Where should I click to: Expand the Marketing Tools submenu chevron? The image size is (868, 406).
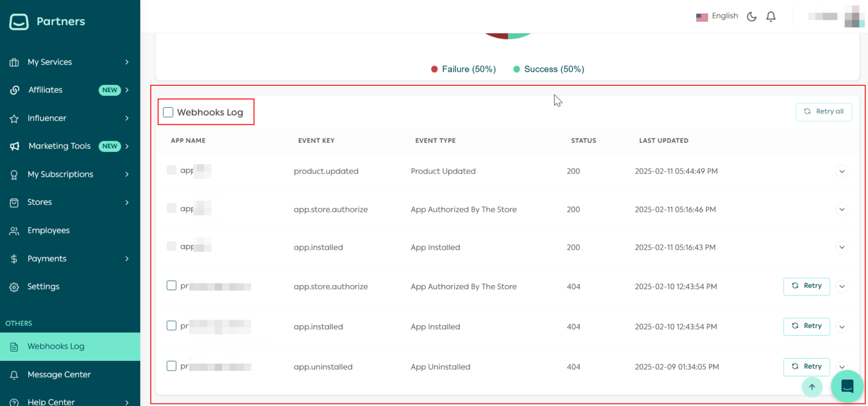click(x=127, y=146)
